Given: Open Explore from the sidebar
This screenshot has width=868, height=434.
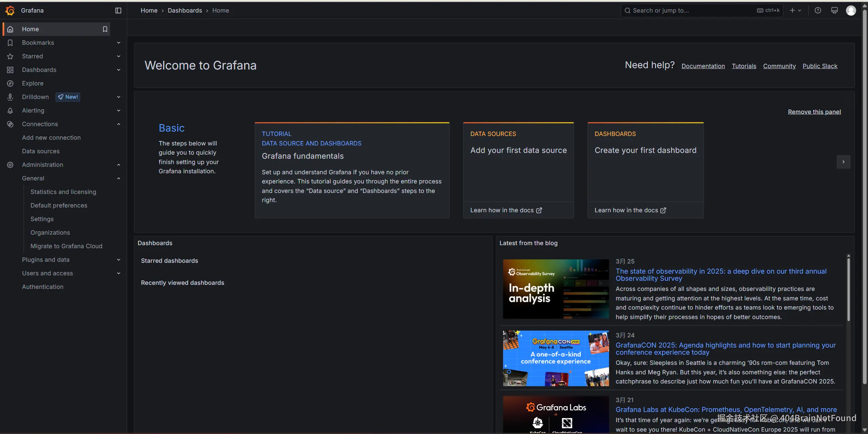Looking at the screenshot, I should pos(33,83).
